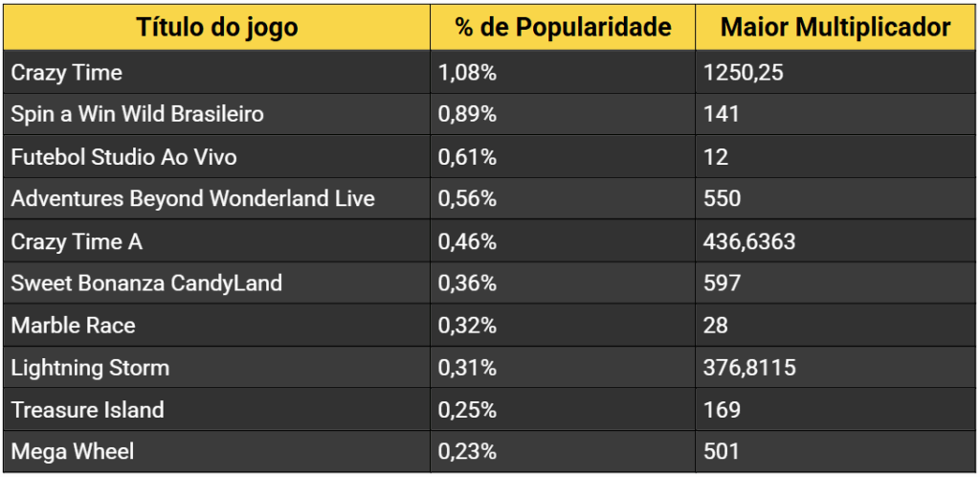Image resolution: width=980 pixels, height=477 pixels.
Task: Click the Marble Race title cell
Action: (x=73, y=326)
